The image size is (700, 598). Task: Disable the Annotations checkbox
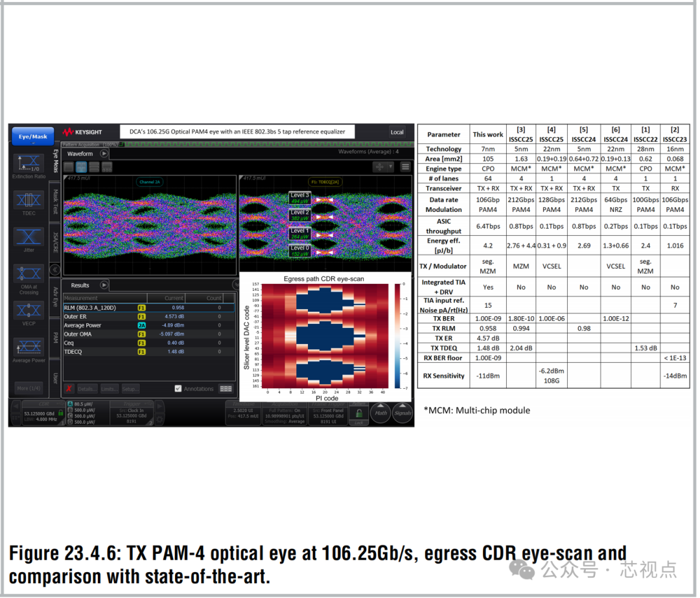coord(178,389)
